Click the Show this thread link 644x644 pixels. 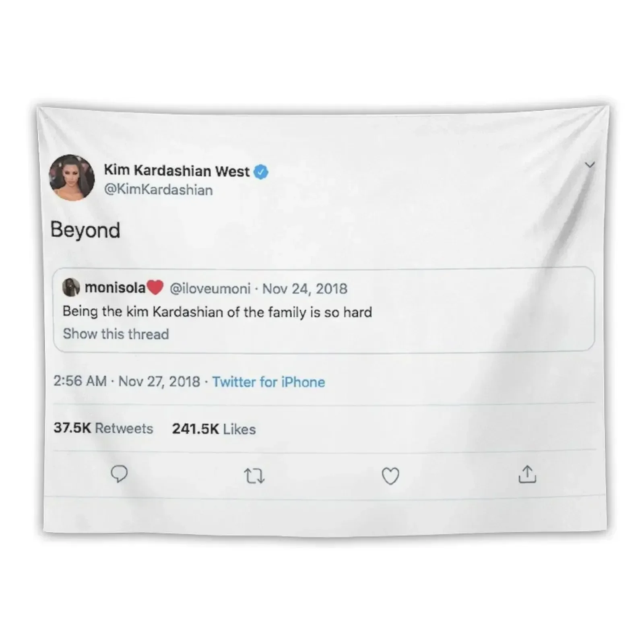coord(116,334)
